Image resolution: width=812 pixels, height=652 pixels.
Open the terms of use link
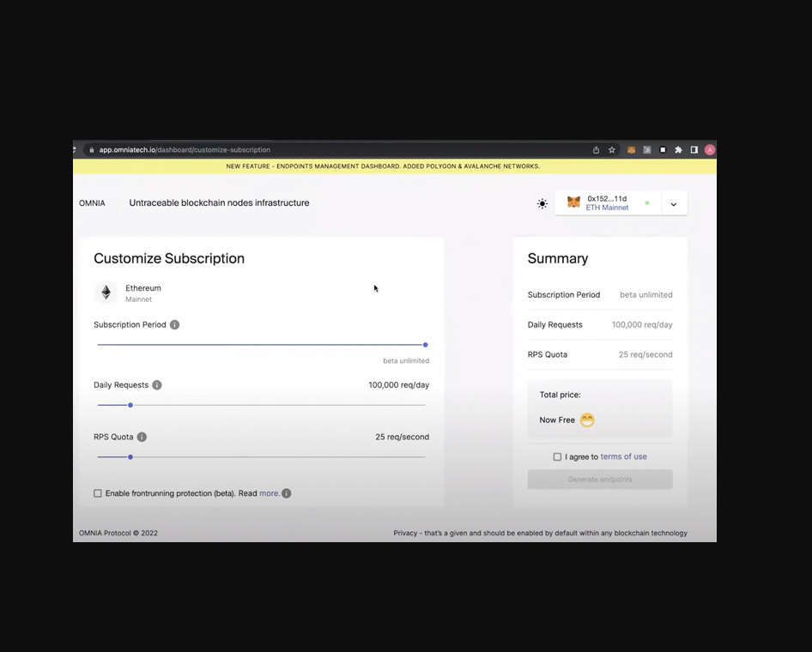click(x=623, y=457)
